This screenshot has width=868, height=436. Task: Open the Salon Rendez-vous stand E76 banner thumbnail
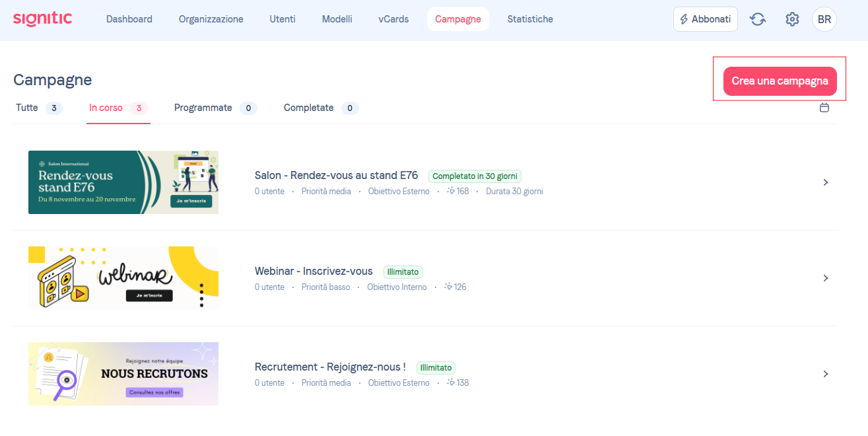point(123,182)
